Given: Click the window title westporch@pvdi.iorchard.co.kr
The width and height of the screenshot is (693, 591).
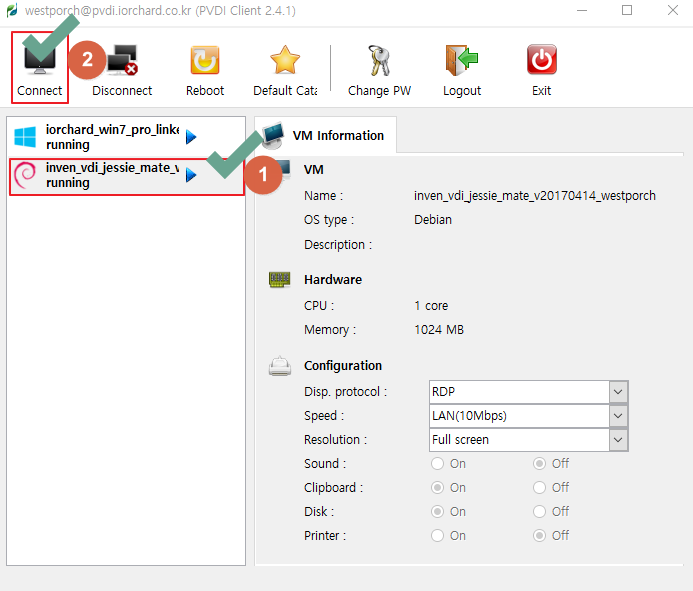Looking at the screenshot, I should pos(108,10).
